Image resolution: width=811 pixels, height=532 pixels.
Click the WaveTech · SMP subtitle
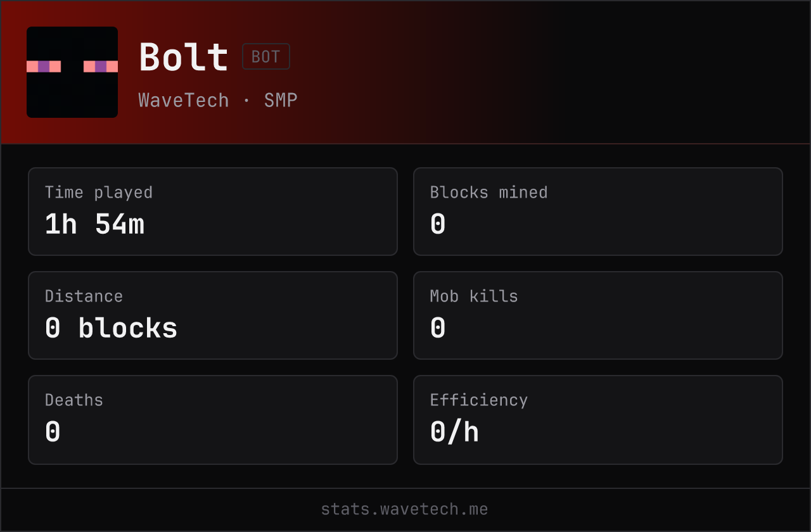218,100
